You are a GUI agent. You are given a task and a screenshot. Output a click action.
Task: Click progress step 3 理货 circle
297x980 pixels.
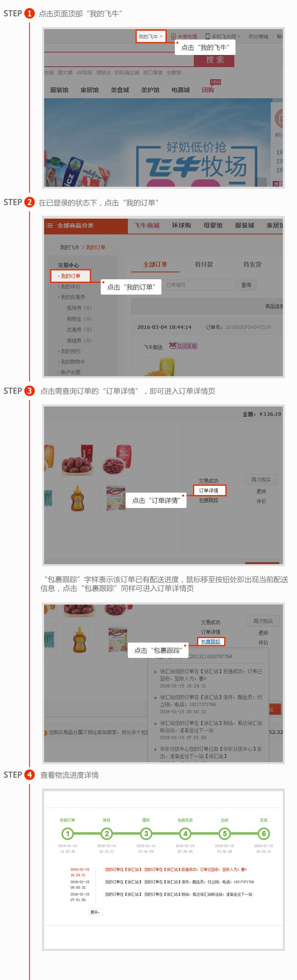146,833
